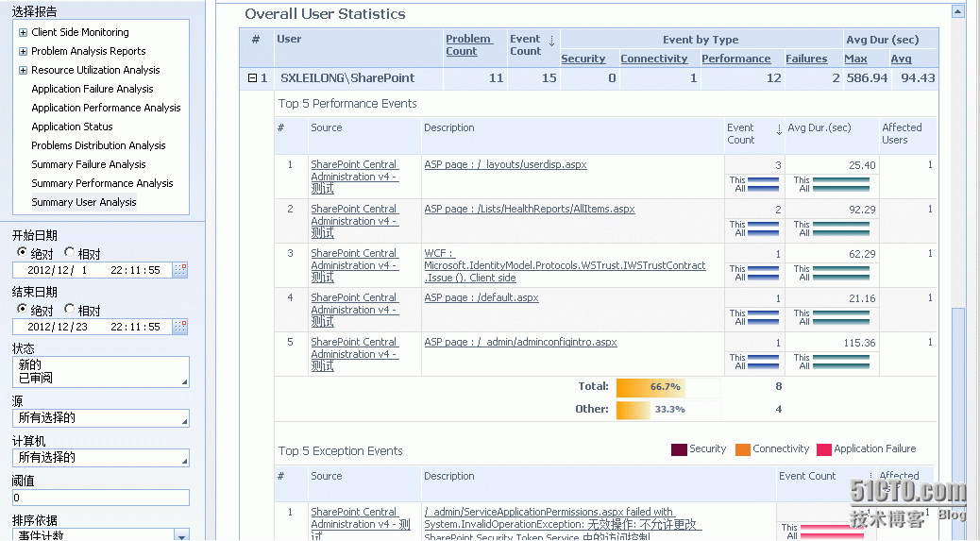Image resolution: width=980 pixels, height=541 pixels.
Task: Click Avg duration value 115.36
Action: 859,343
